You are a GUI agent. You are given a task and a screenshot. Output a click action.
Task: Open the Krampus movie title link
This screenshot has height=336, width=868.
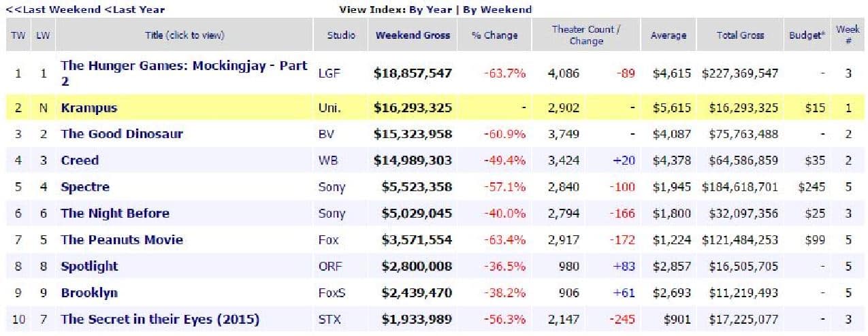[89, 107]
